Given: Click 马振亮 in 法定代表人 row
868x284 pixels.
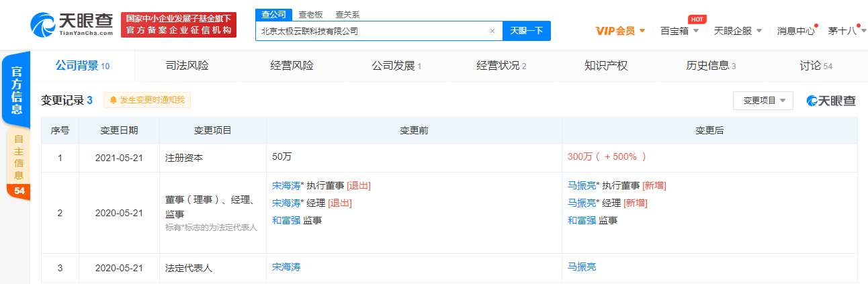Looking at the screenshot, I should pos(582,267).
